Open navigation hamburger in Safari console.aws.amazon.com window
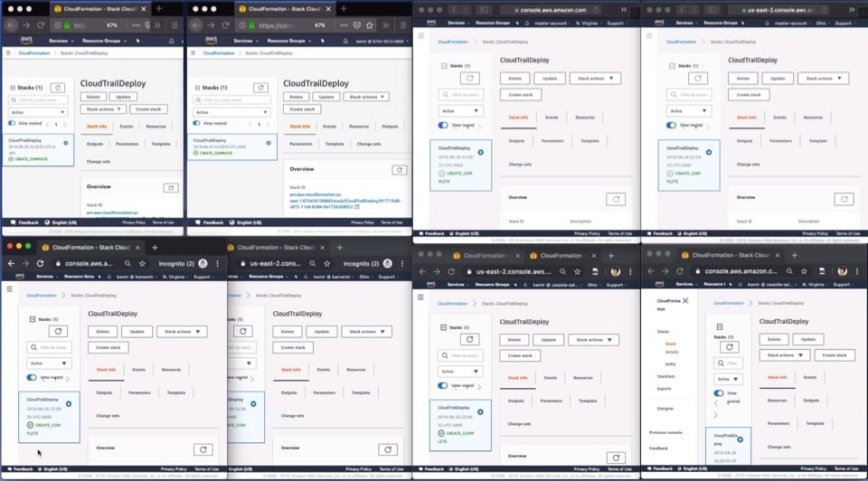This screenshot has height=481, width=868. [420, 35]
